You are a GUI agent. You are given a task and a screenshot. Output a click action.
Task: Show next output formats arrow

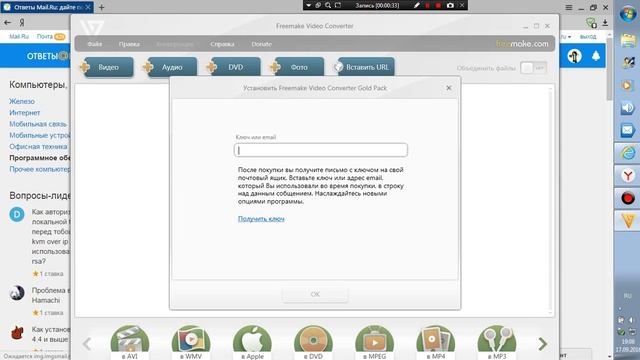pos(542,344)
